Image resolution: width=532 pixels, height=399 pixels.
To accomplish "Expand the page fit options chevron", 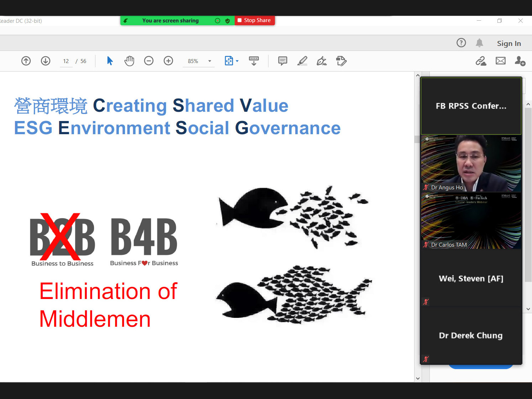I will click(237, 61).
